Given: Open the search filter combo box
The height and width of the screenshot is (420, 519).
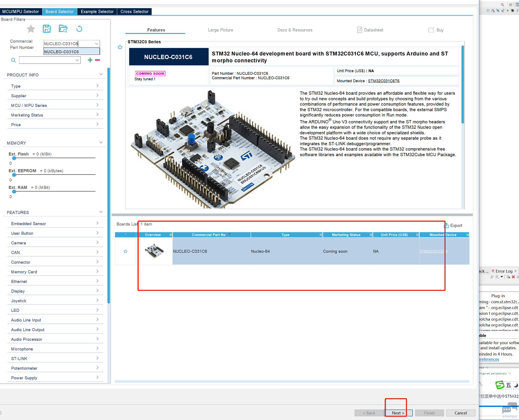Looking at the screenshot, I should coord(50,60).
